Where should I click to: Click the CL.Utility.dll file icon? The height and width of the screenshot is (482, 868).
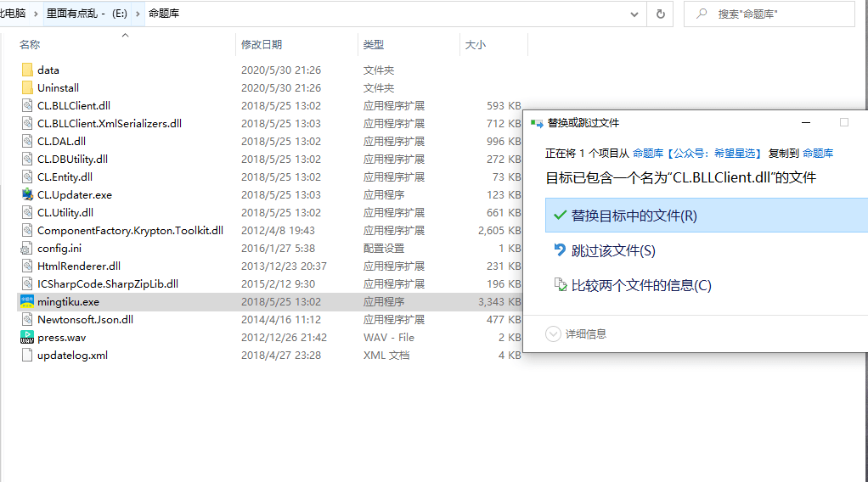tap(27, 212)
